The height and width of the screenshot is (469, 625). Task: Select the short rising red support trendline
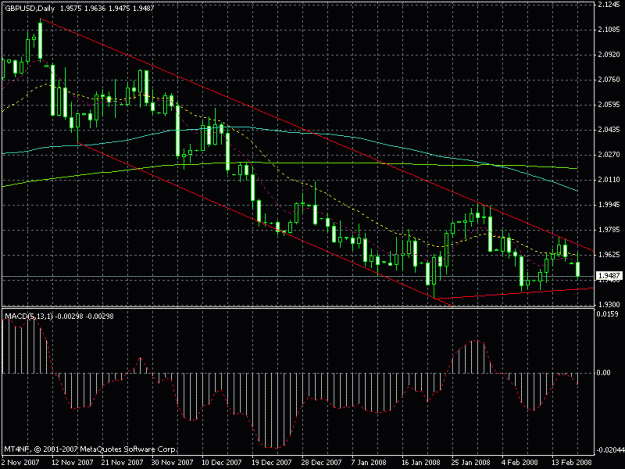(514, 293)
